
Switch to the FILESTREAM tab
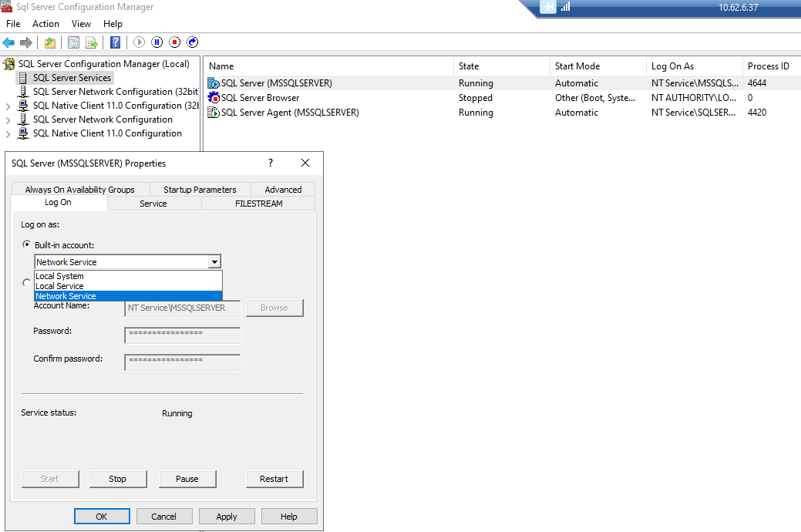[x=258, y=202]
